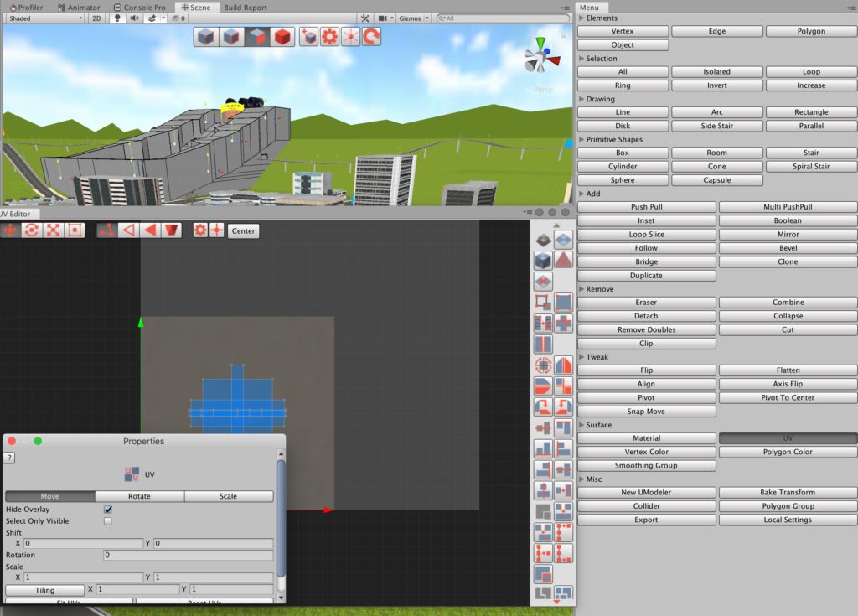858x616 pixels.
Task: Uncheck the Hide Overlay checkbox
Action: click(x=108, y=510)
